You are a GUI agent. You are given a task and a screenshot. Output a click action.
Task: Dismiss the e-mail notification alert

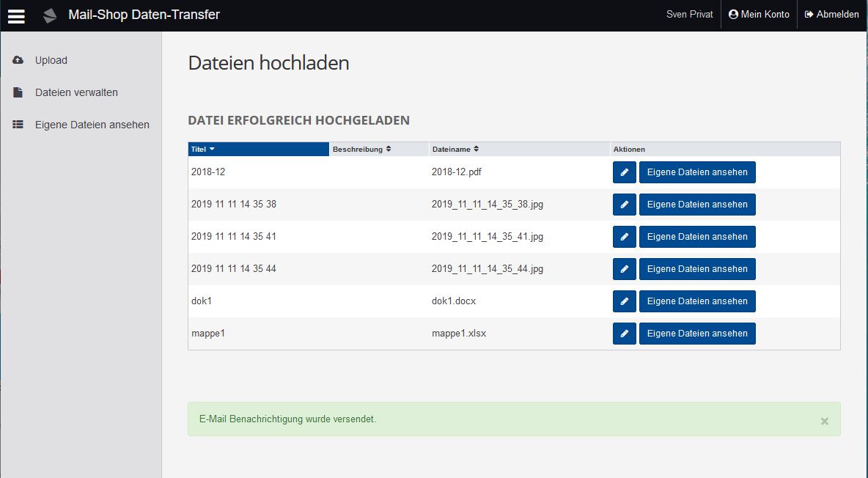point(824,422)
